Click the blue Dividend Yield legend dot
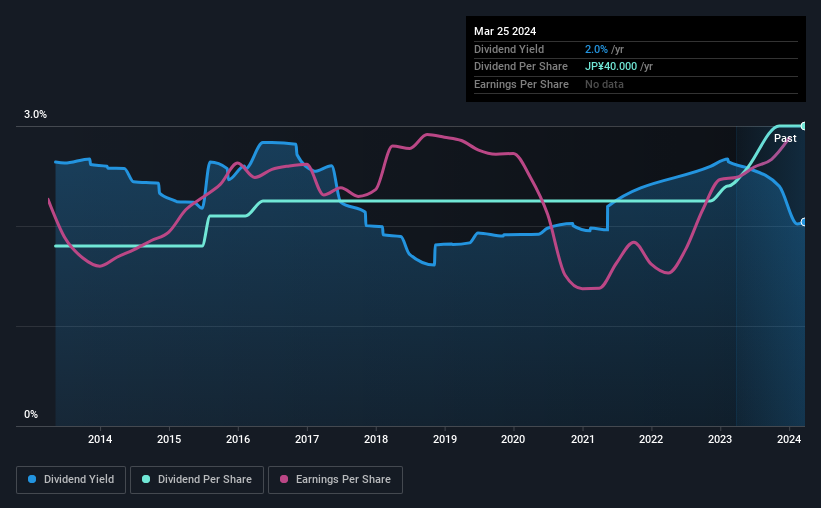This screenshot has height=508, width=821. [32, 479]
